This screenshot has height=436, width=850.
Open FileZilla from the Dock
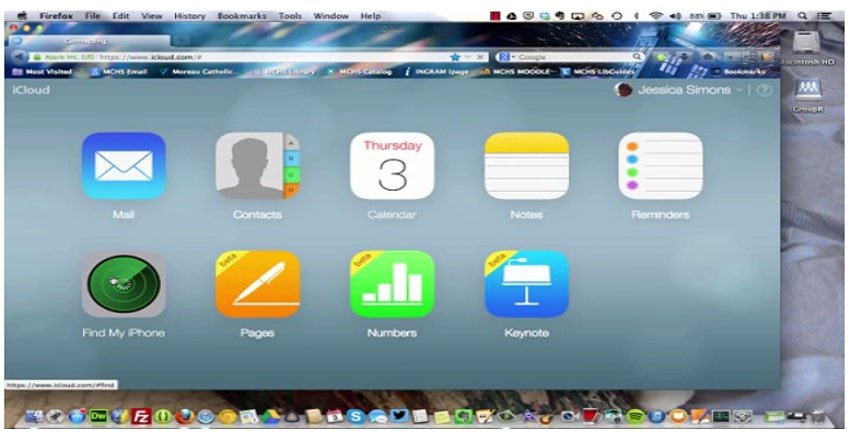[142, 416]
